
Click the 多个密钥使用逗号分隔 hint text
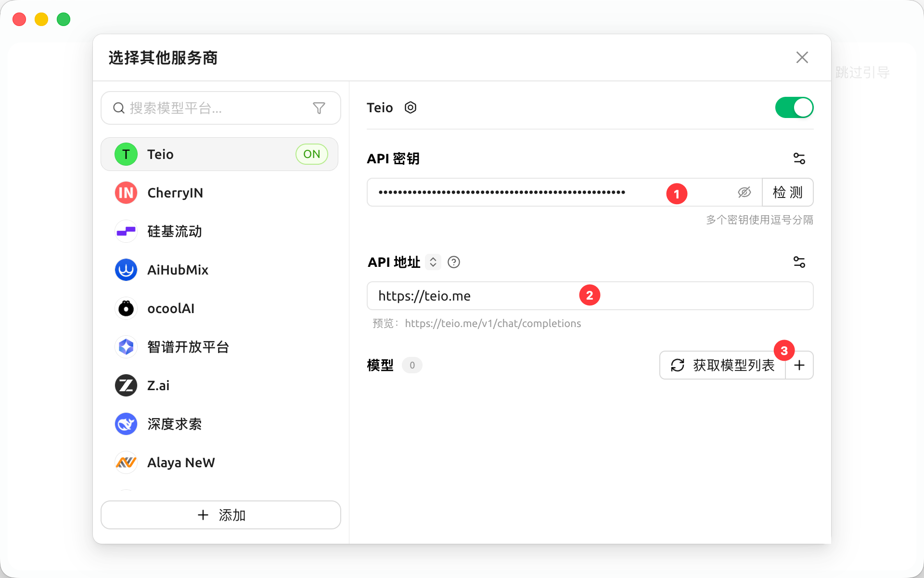click(x=759, y=220)
